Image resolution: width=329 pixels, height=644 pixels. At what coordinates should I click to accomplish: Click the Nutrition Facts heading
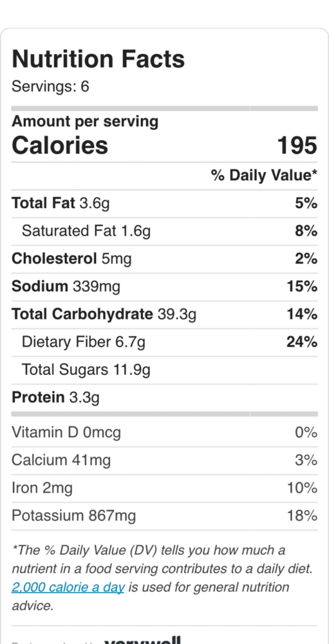tap(98, 59)
